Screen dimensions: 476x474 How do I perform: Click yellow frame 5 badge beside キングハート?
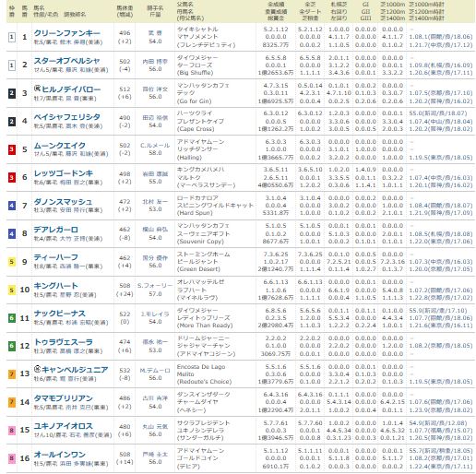[x=11, y=290]
